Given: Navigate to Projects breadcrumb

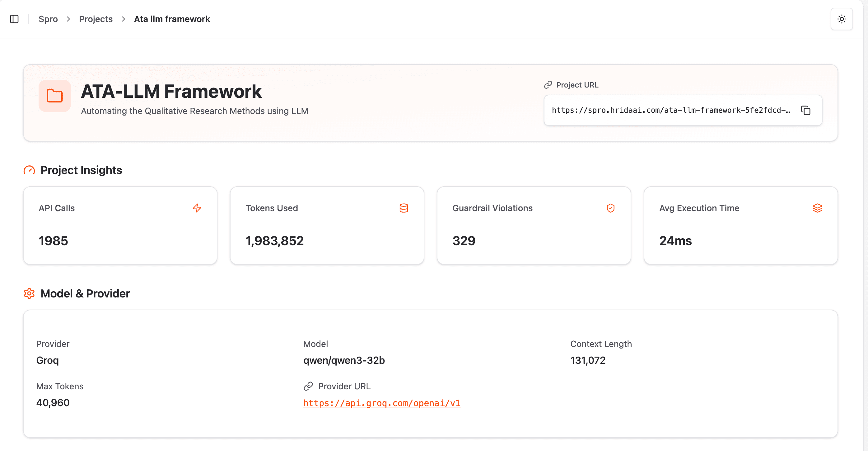Looking at the screenshot, I should (x=96, y=19).
